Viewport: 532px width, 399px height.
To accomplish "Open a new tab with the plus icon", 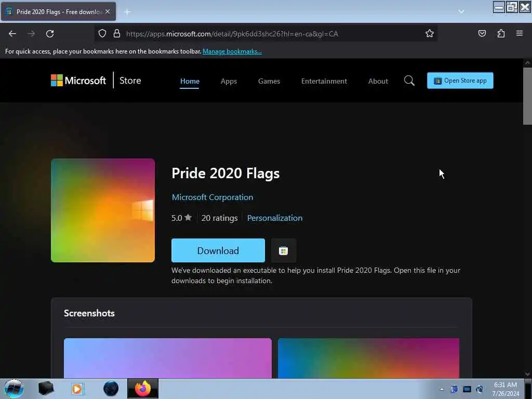I will pos(127,12).
